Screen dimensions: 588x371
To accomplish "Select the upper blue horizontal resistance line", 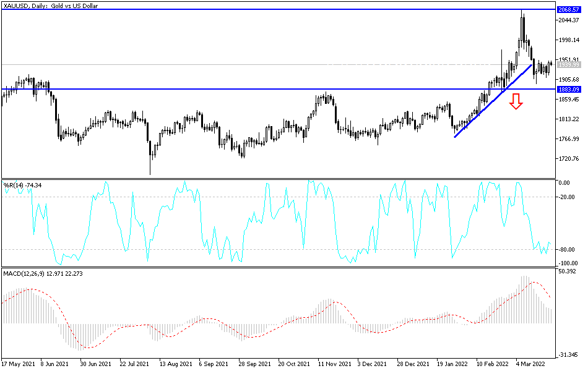I will coord(277,9).
